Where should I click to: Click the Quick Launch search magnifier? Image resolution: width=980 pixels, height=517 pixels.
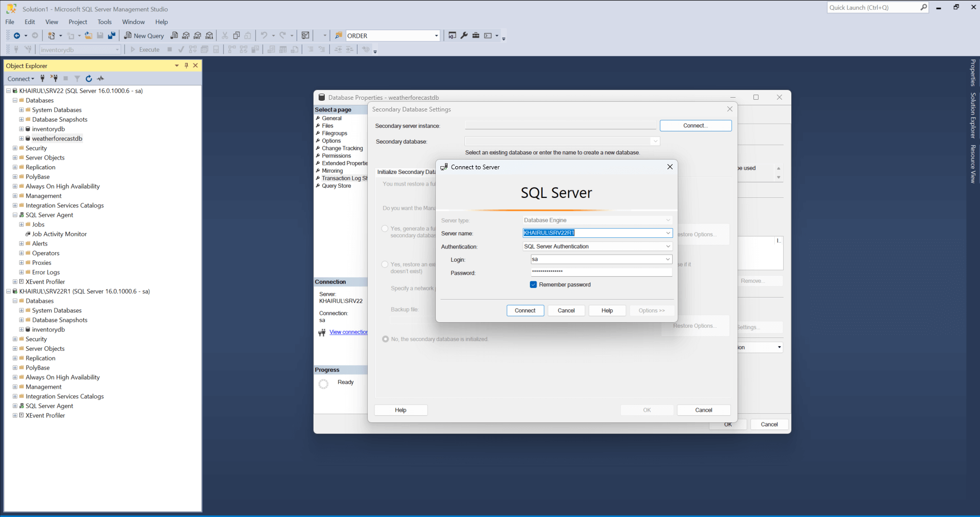click(x=923, y=8)
